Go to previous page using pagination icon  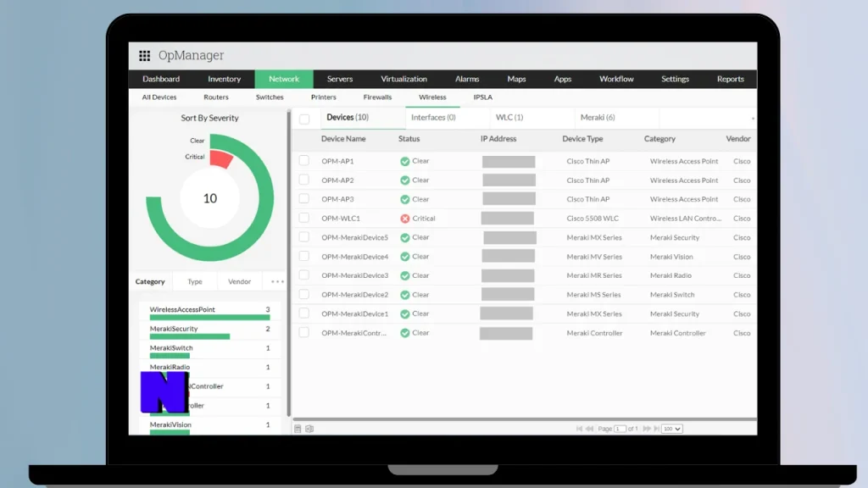[x=590, y=429]
